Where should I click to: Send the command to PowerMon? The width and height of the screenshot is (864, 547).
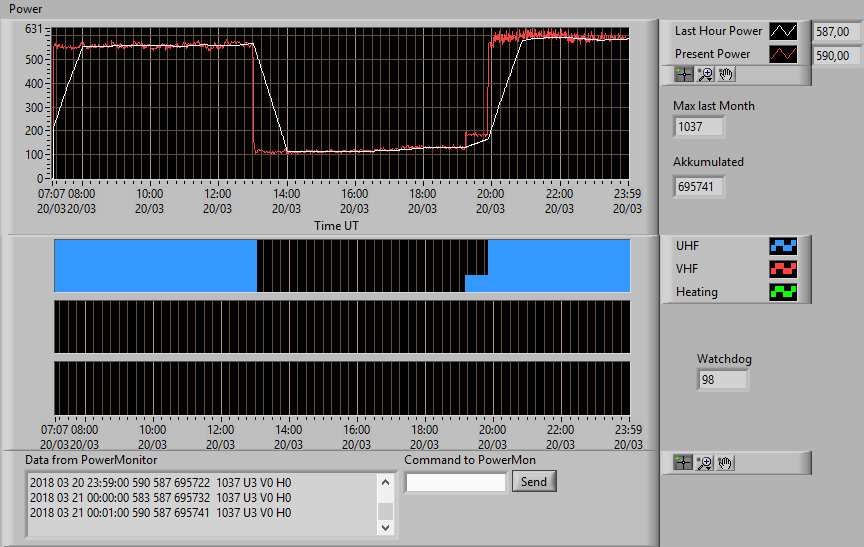[x=534, y=481]
